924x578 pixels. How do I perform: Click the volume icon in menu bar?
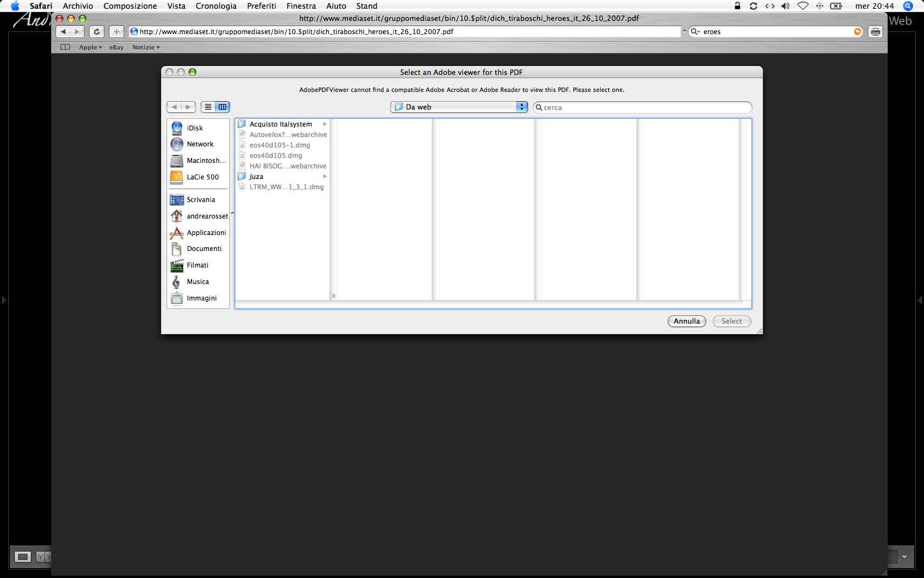point(785,6)
